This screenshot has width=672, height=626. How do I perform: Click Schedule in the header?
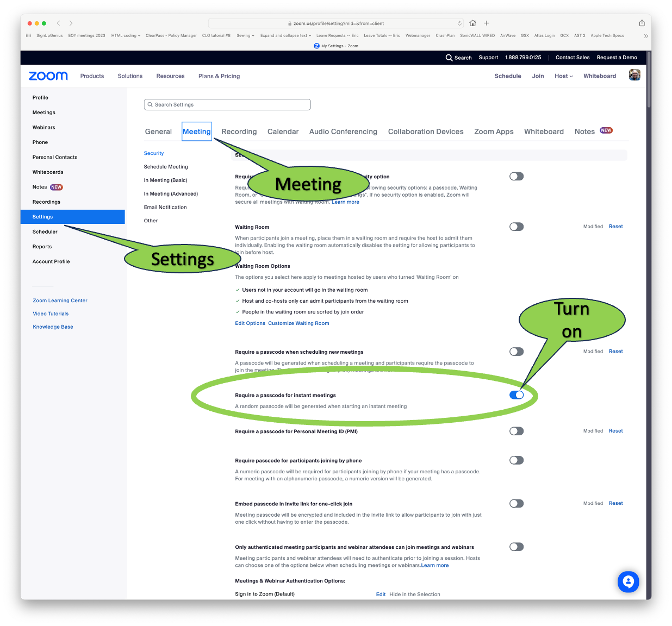(x=508, y=76)
